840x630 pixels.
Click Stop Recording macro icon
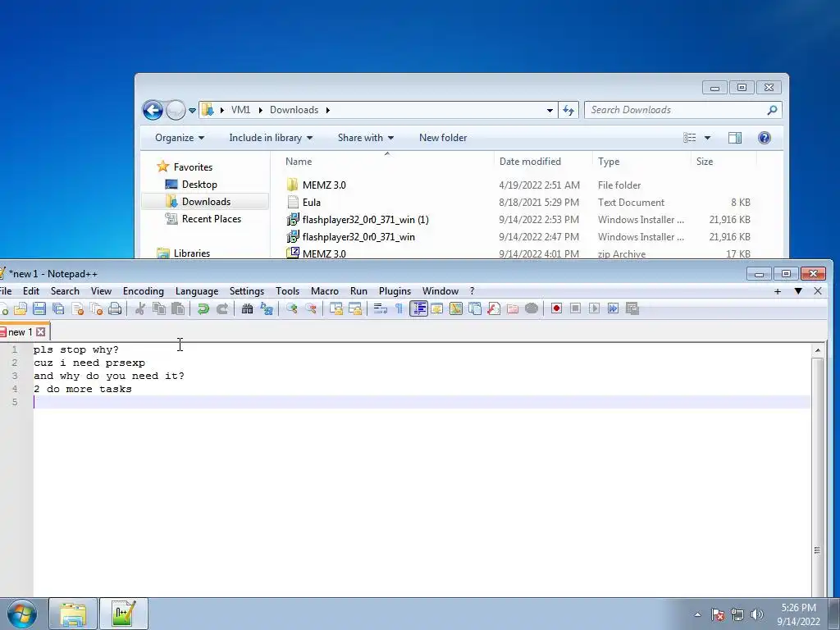(575, 308)
